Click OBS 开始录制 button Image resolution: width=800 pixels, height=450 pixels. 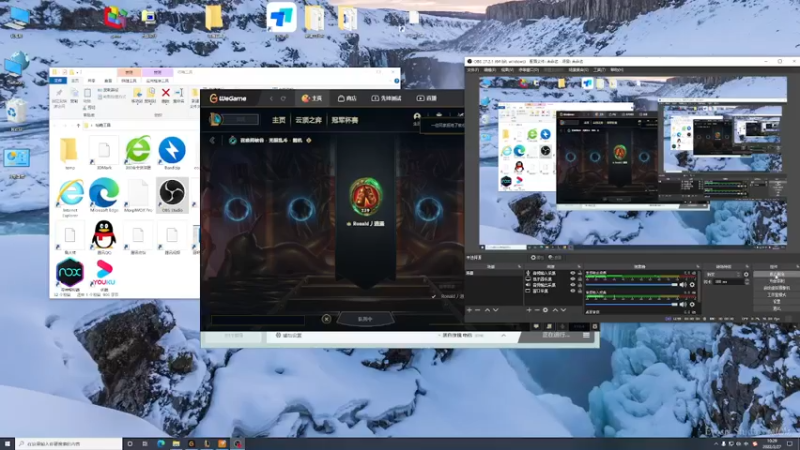(777, 281)
